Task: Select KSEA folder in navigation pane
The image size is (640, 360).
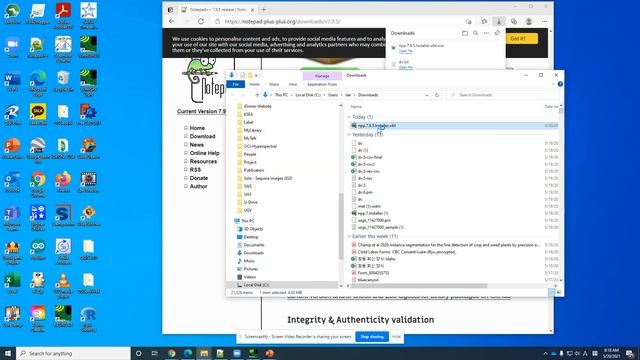Action: (x=248, y=114)
